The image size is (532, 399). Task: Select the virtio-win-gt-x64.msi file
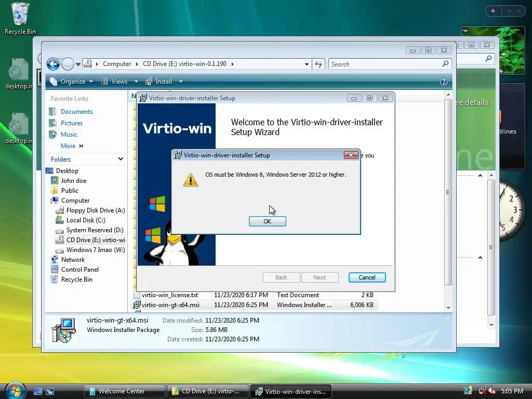[170, 304]
